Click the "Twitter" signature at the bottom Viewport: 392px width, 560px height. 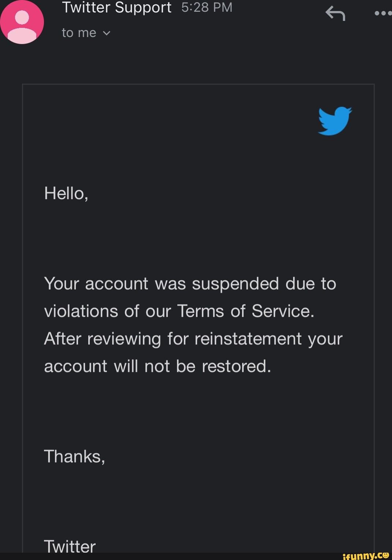coord(70,546)
